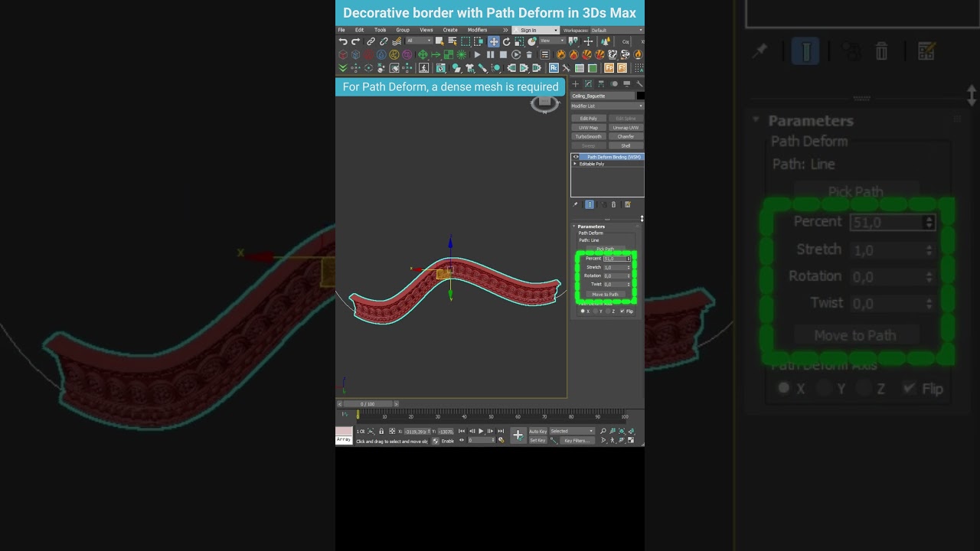Toggle selection lock padlock icon
Screen dimensions: 980x551
(x=381, y=431)
